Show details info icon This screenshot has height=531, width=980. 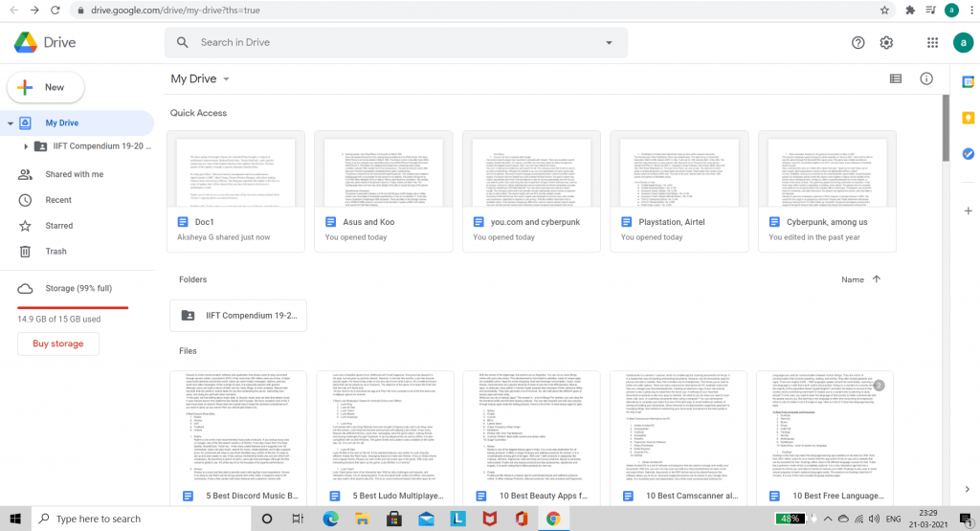[926, 78]
